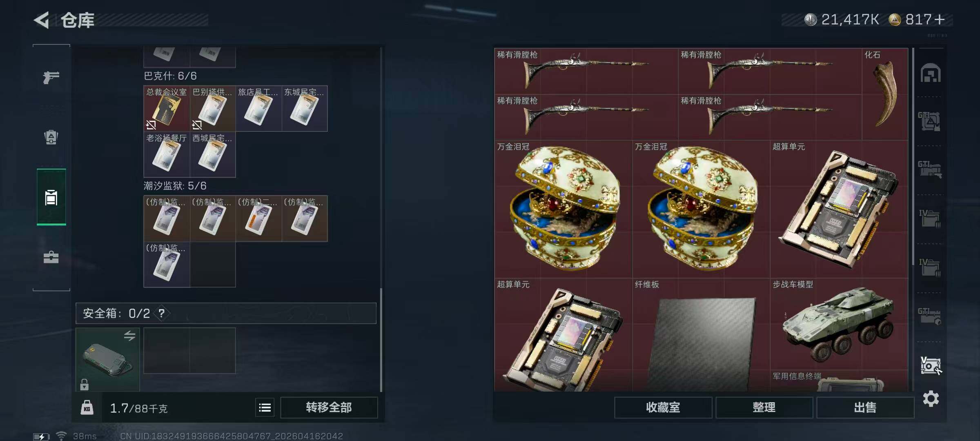Viewport: 980px width, 441px height.
Task: Add currency with the plus beside 817
Action: click(940, 20)
